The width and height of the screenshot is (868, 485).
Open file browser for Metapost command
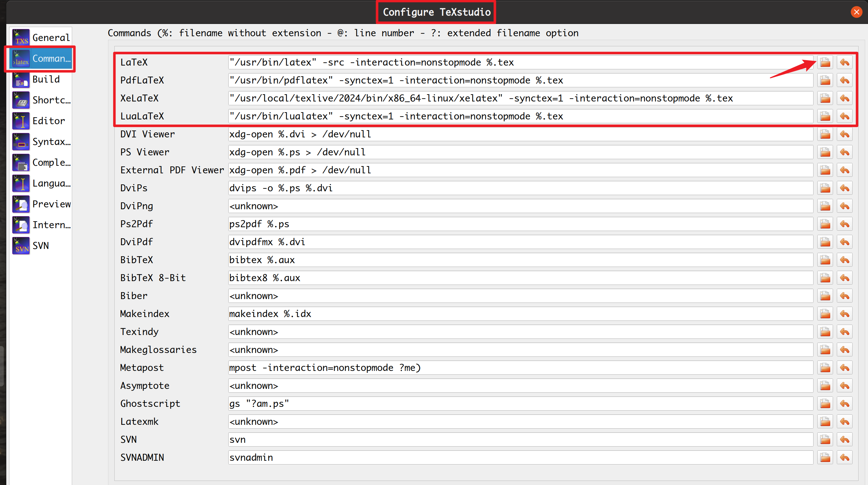pyautogui.click(x=825, y=368)
